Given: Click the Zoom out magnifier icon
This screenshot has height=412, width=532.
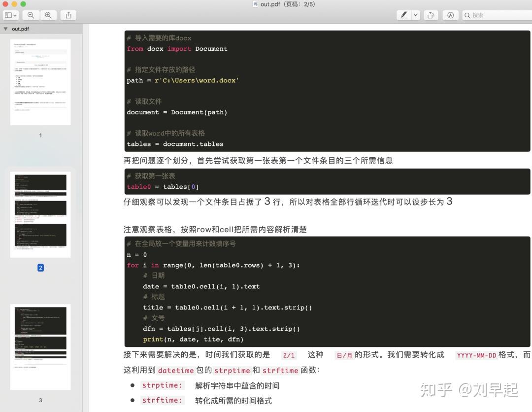Looking at the screenshot, I should point(31,15).
